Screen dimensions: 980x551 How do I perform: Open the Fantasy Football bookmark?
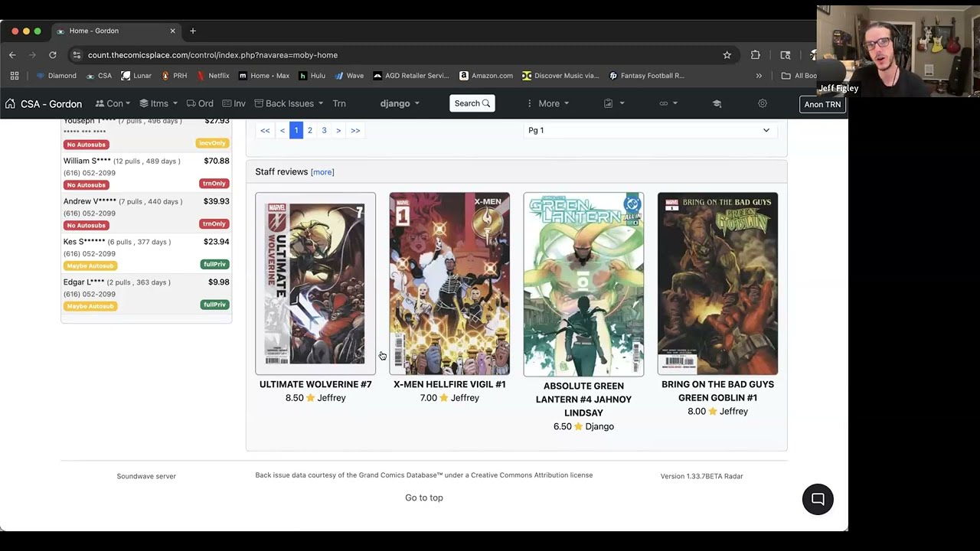point(647,76)
